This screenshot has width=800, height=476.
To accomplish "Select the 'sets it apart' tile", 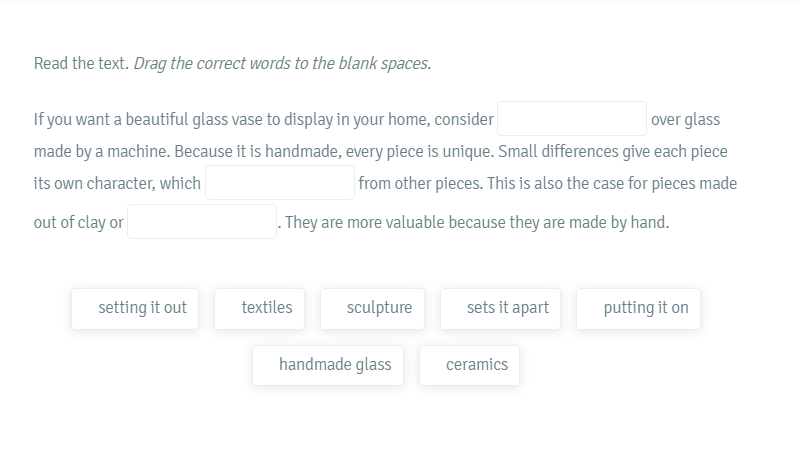I will [x=501, y=309].
